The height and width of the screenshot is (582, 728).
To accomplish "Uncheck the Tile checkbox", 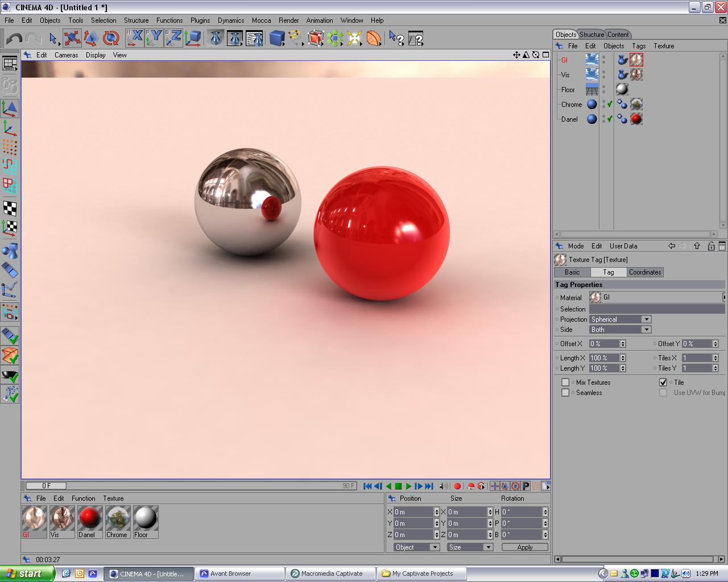I will click(663, 382).
